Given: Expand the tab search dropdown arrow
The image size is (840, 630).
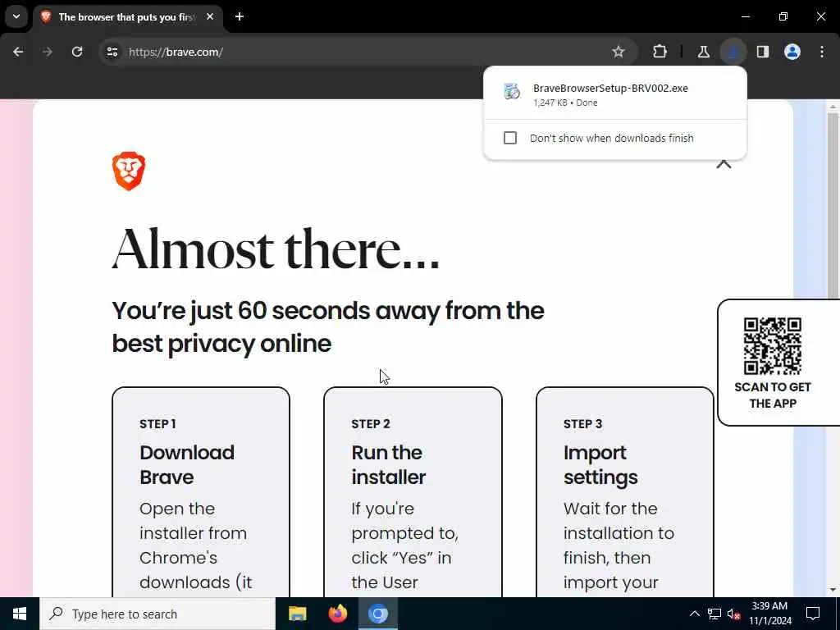Looking at the screenshot, I should pyautogui.click(x=16, y=16).
